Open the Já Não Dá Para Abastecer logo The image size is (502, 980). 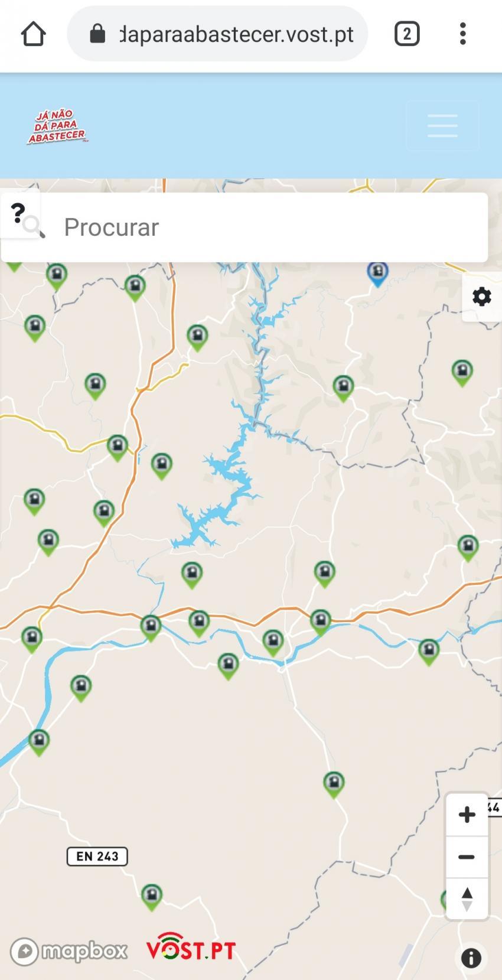(58, 126)
